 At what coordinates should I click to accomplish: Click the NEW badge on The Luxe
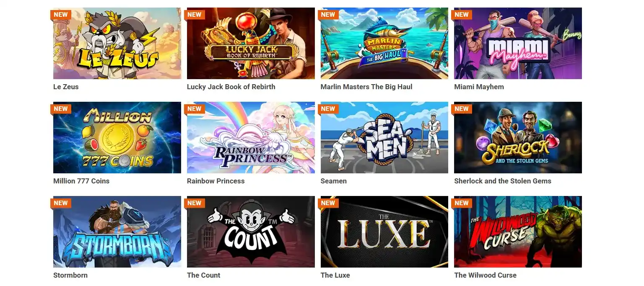click(x=328, y=203)
